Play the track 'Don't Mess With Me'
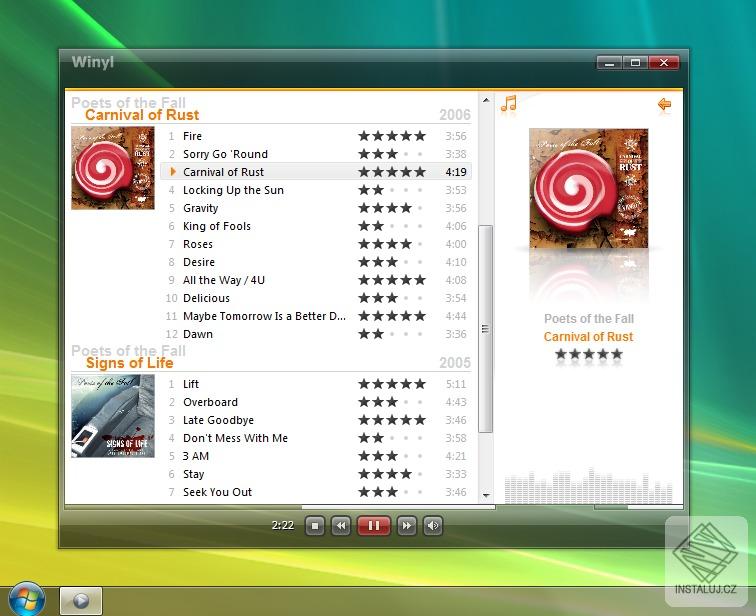Screen dimensions: 756x616 pos(316,438)
